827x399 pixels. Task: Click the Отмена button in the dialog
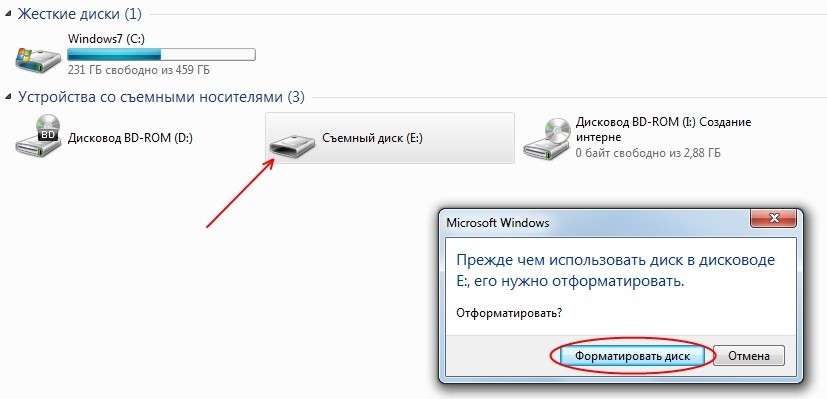749,356
